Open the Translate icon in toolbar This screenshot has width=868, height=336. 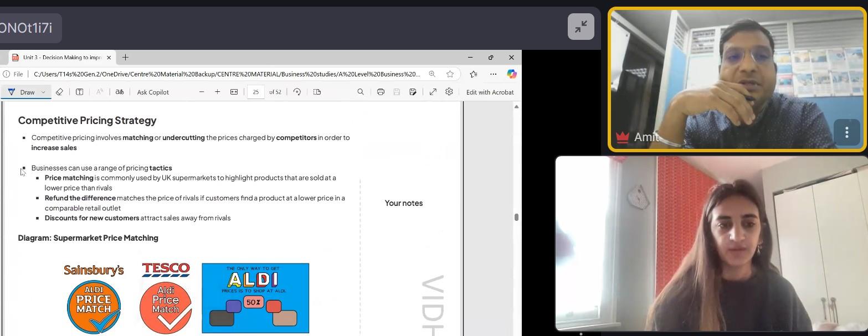click(120, 92)
